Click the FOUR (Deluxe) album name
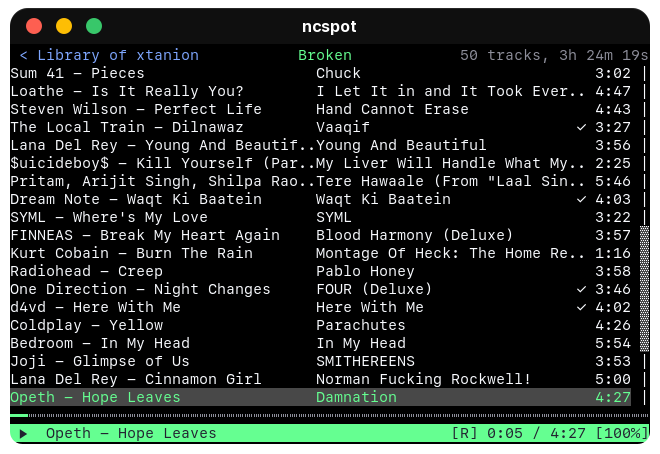Screen dimensions: 660x454 pos(374,289)
